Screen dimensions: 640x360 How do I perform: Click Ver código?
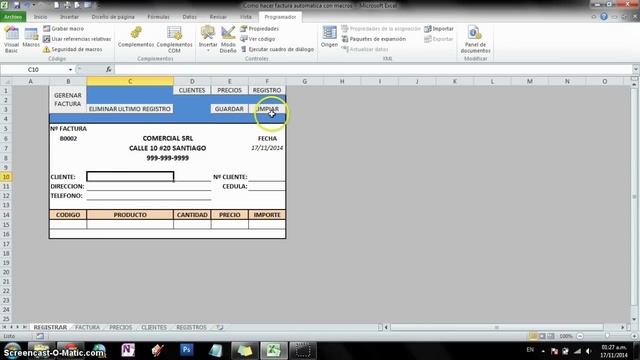[x=258, y=39]
